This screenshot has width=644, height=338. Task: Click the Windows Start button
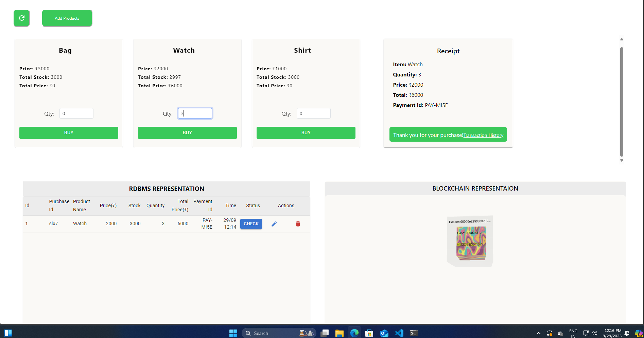coord(233,333)
